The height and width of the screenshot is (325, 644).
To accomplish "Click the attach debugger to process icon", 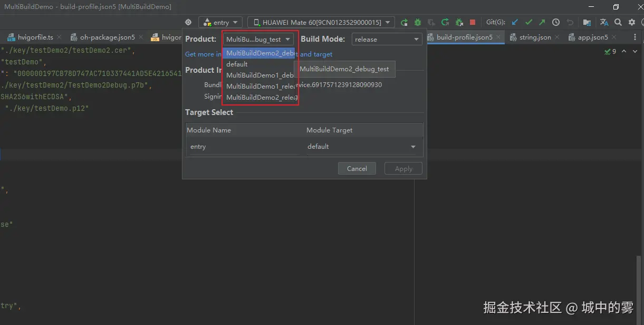I will click(x=459, y=22).
